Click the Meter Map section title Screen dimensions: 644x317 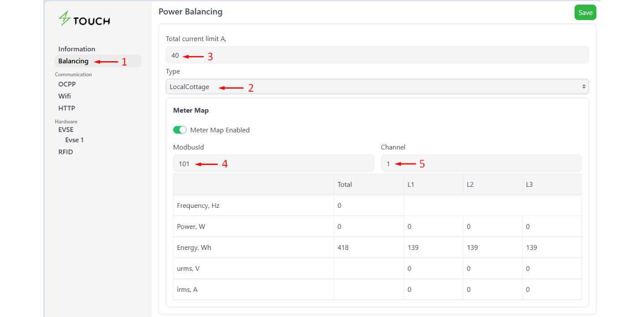coord(191,111)
